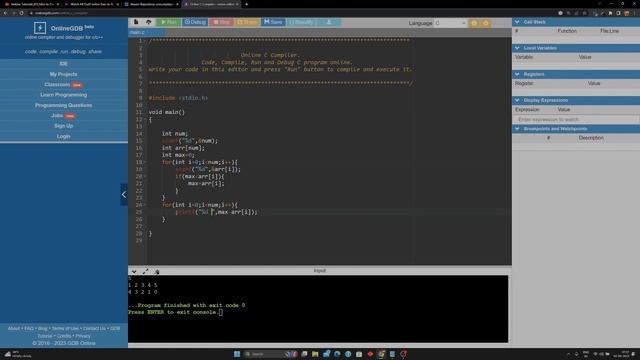The image size is (640, 360).
Task: Collapse Breakpoints and Watchpoints panel
Action: [517, 129]
